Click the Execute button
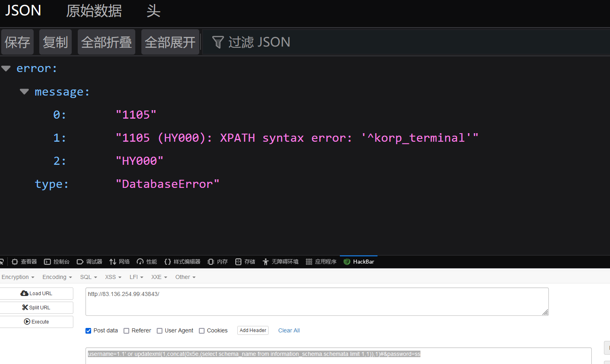This screenshot has height=364, width=610. (36, 321)
